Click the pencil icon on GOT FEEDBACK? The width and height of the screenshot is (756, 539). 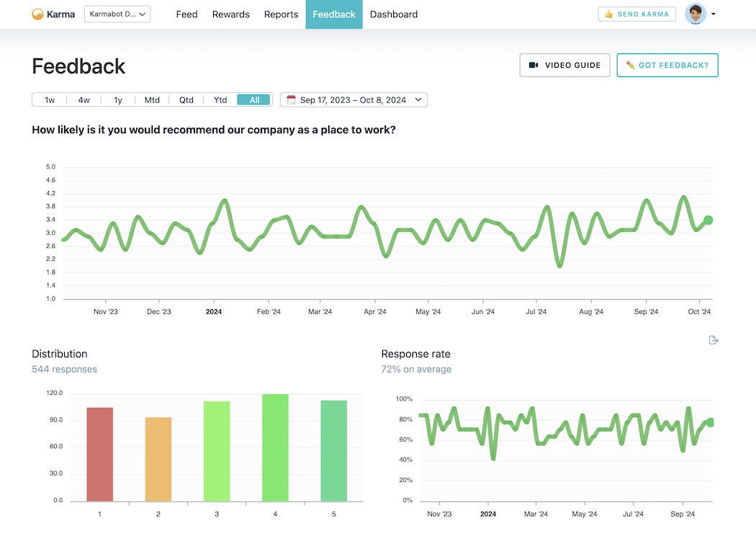[629, 65]
